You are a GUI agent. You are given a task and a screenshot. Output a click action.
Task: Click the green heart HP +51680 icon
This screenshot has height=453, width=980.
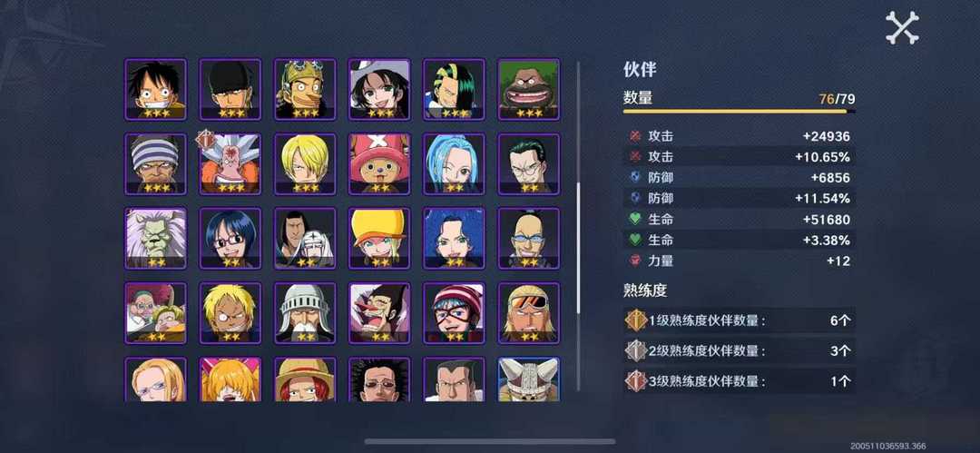click(x=635, y=220)
